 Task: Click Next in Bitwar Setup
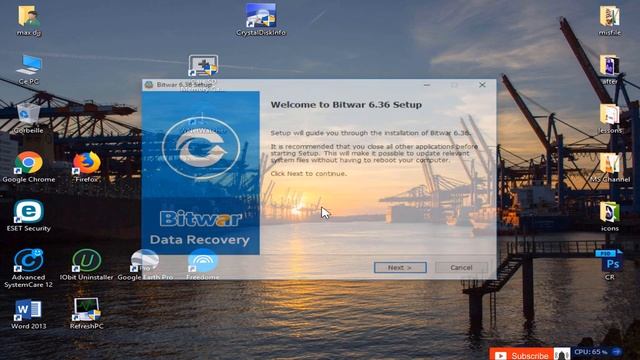pyautogui.click(x=400, y=267)
